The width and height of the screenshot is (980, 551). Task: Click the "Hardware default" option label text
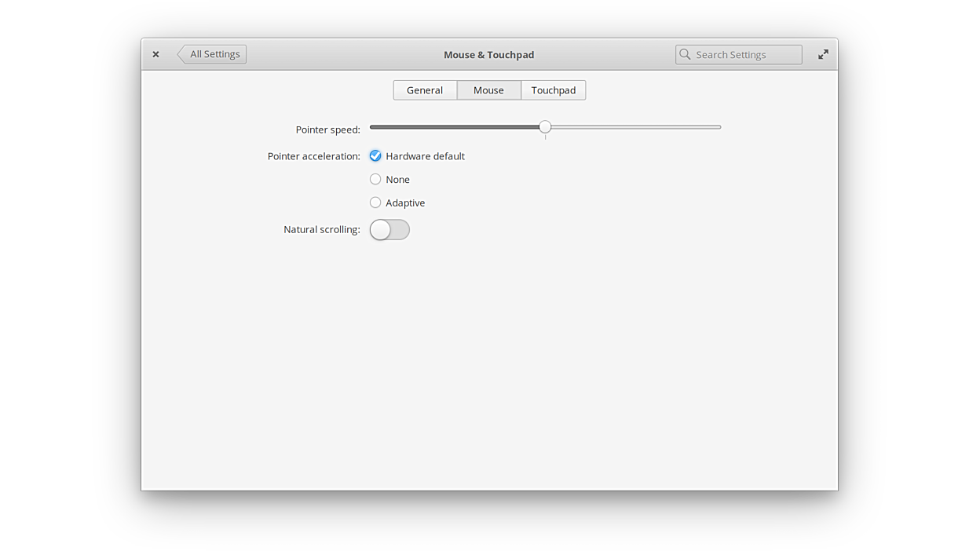[x=425, y=156]
